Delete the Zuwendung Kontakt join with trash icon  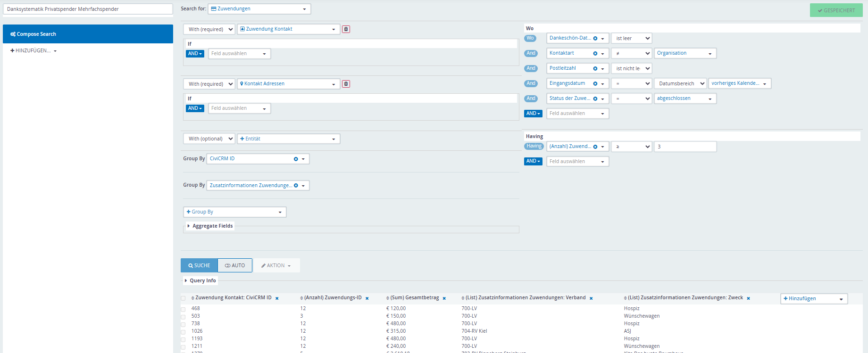(346, 29)
